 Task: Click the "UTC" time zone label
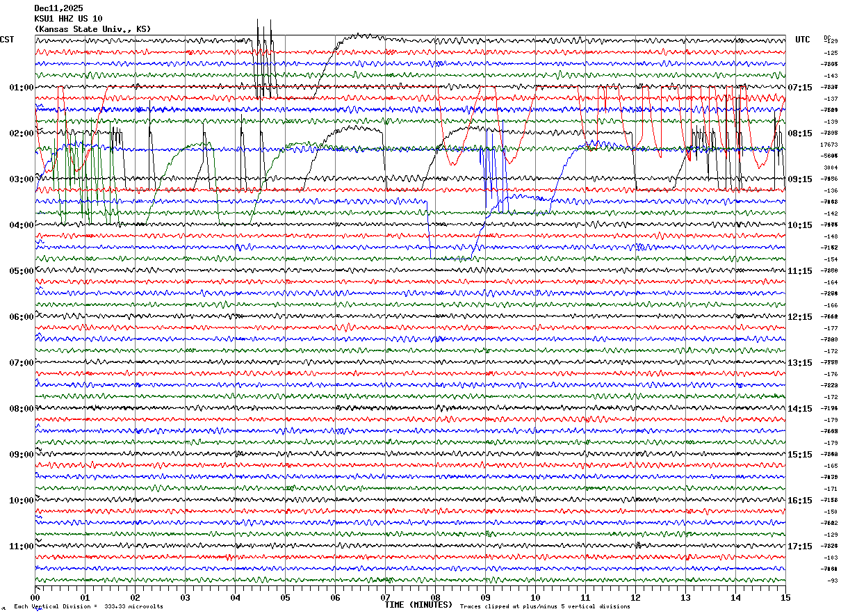[803, 40]
